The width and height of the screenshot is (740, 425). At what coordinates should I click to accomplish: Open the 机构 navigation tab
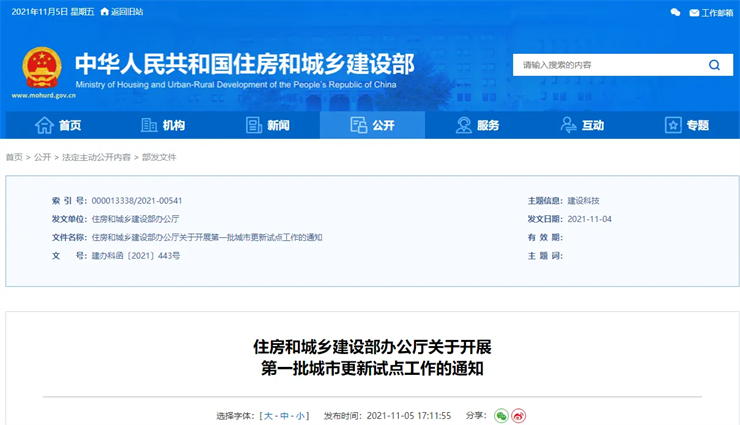pyautogui.click(x=163, y=125)
